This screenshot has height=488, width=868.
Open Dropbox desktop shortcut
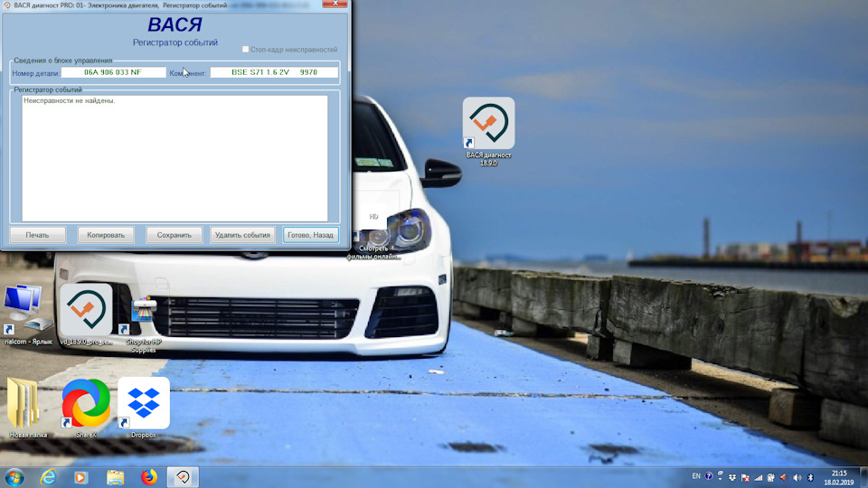144,408
